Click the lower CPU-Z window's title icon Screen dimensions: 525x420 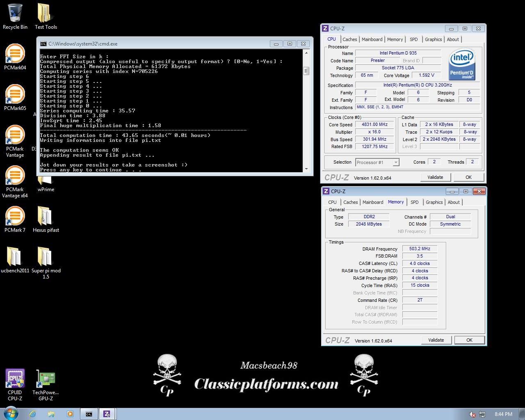pos(326,191)
